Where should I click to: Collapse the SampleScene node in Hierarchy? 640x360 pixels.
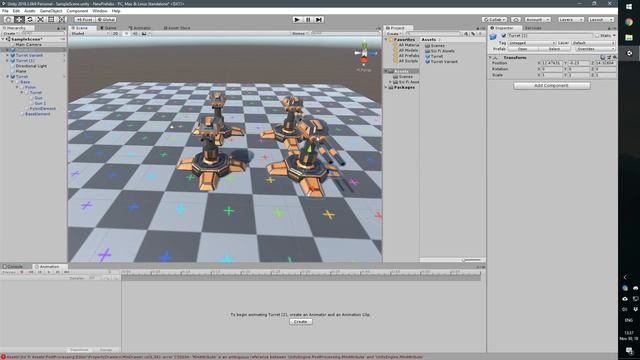3,39
